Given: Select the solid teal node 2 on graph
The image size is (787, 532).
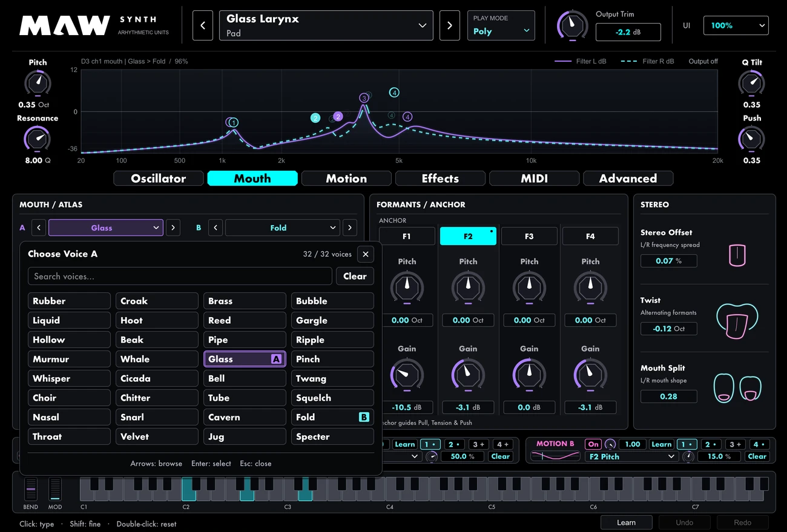Looking at the screenshot, I should 315,118.
